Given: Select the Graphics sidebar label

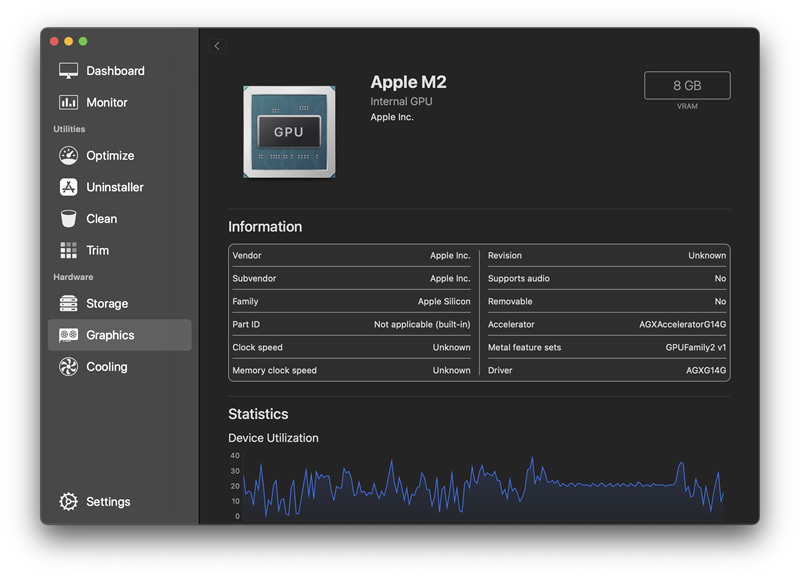Looking at the screenshot, I should (x=110, y=335).
